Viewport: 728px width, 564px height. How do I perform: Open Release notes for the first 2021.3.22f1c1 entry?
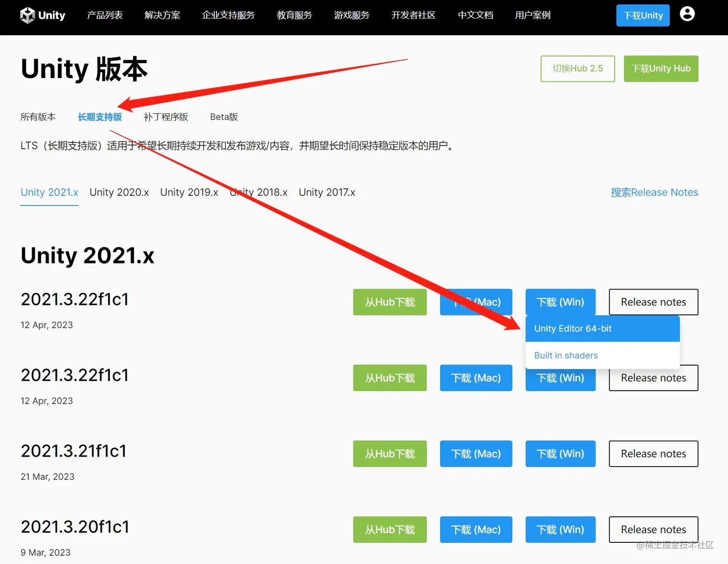coord(653,302)
